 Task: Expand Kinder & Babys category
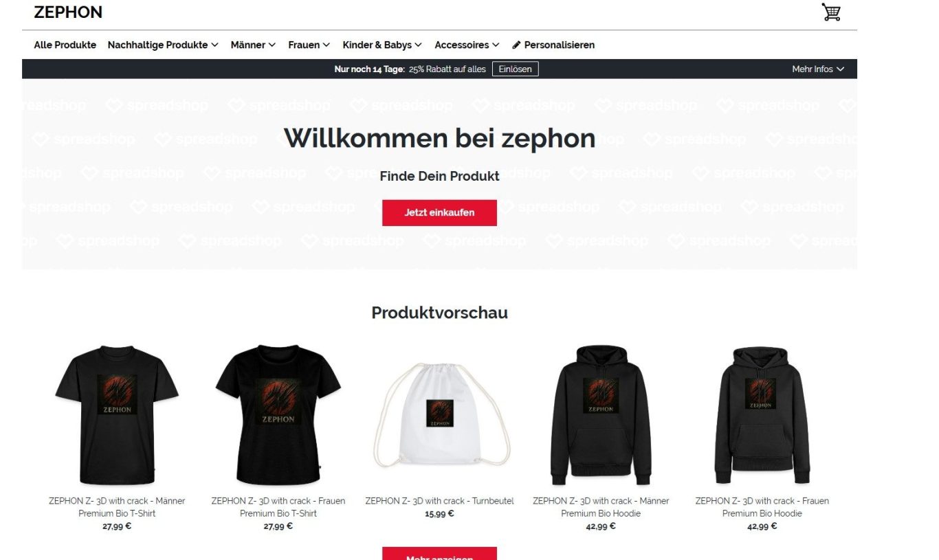[382, 45]
